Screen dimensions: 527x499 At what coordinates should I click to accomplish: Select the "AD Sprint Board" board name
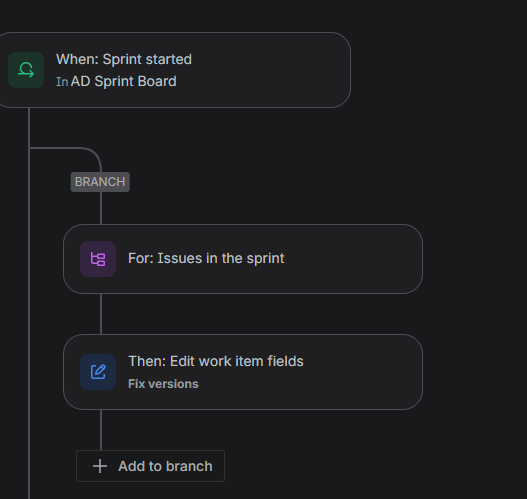123,81
